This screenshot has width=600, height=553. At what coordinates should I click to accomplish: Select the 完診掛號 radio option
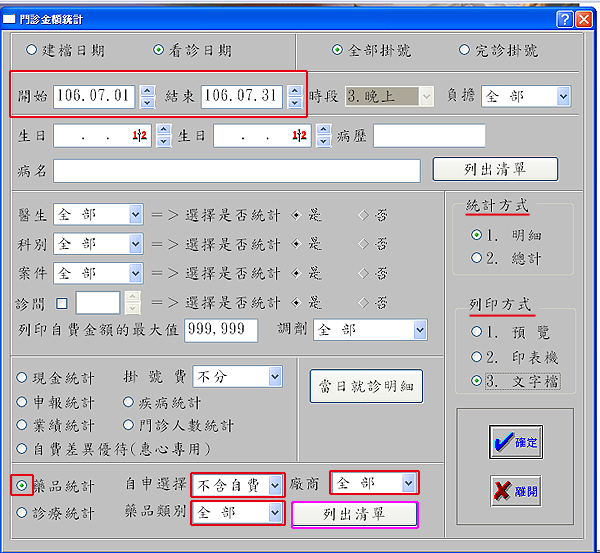click(x=464, y=50)
